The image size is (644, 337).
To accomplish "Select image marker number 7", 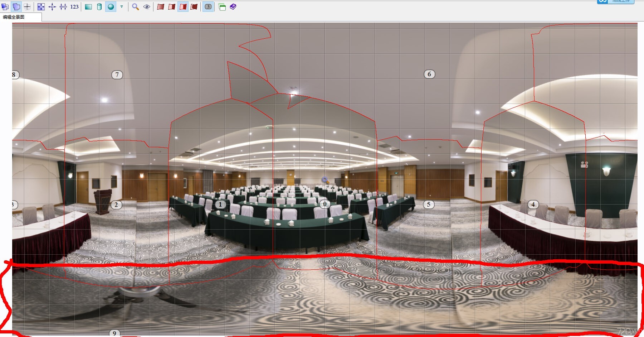I will click(x=117, y=74).
